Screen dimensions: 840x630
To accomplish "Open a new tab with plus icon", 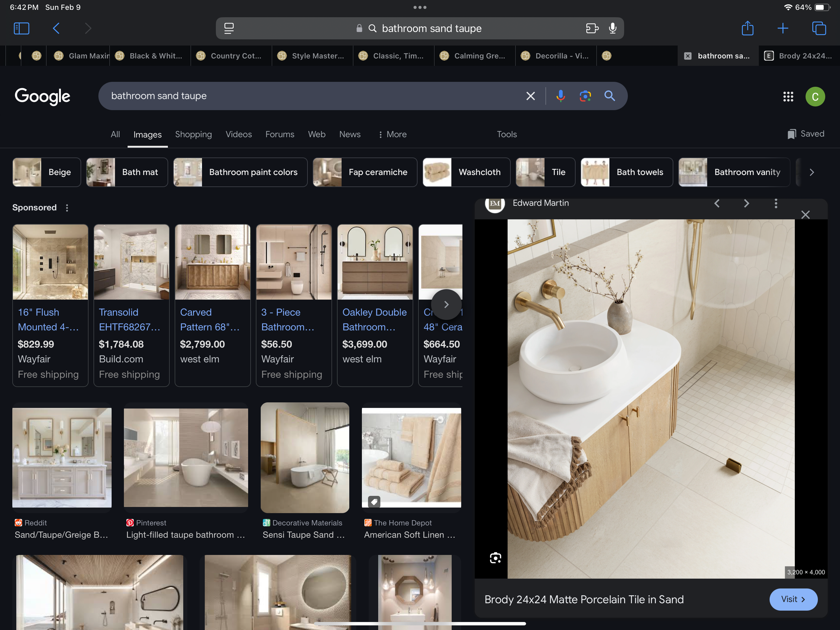I will click(783, 28).
